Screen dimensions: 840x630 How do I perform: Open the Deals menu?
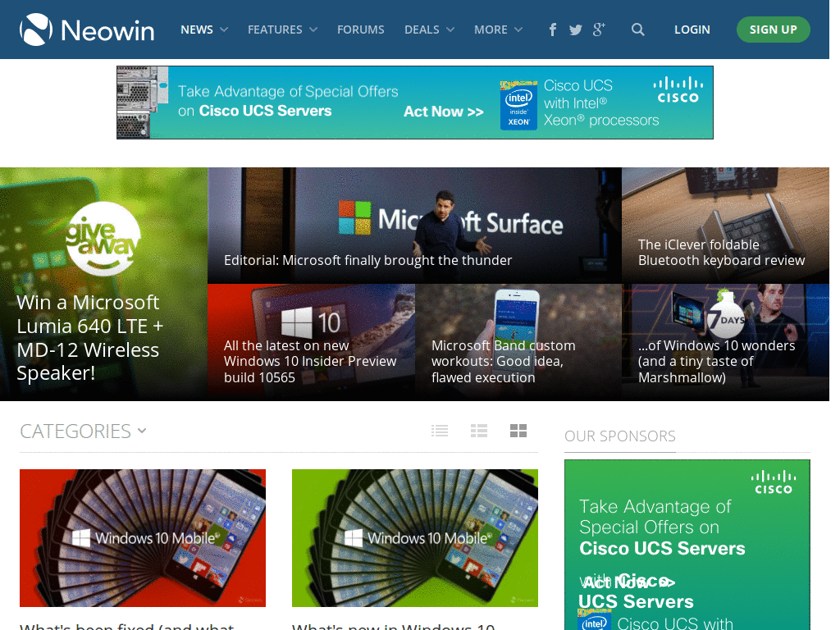pyautogui.click(x=429, y=30)
